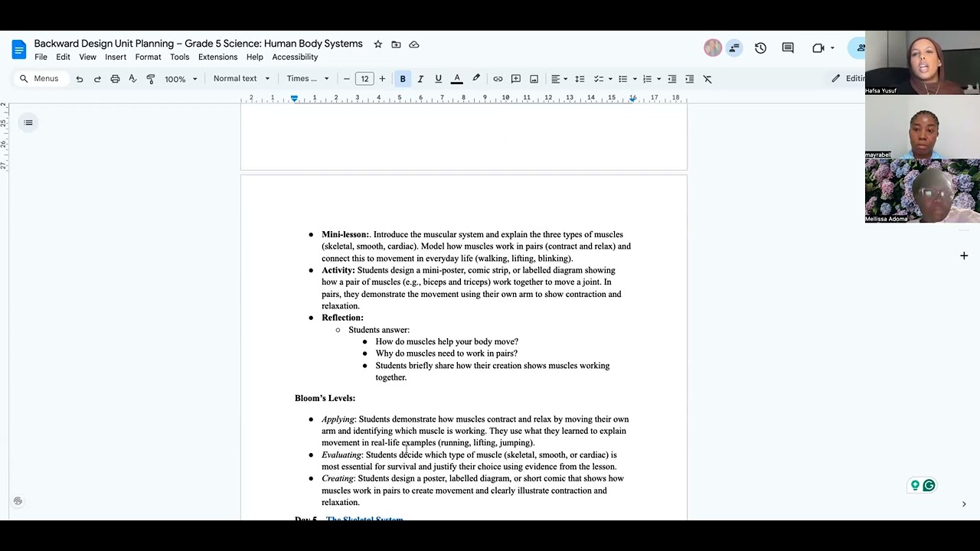Add a comment from toolbar
Image resolution: width=980 pixels, height=551 pixels.
point(516,79)
